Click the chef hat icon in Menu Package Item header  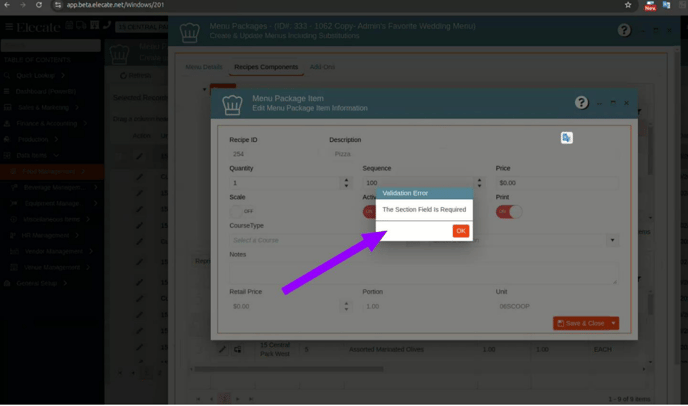pos(232,103)
